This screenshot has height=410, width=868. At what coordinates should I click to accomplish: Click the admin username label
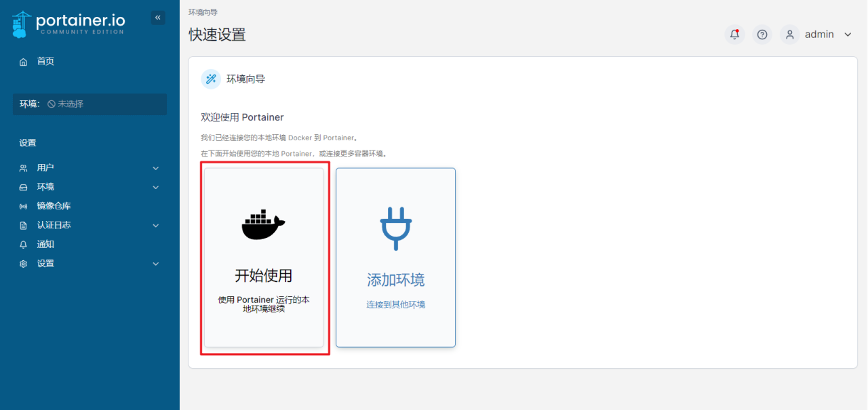tap(819, 35)
